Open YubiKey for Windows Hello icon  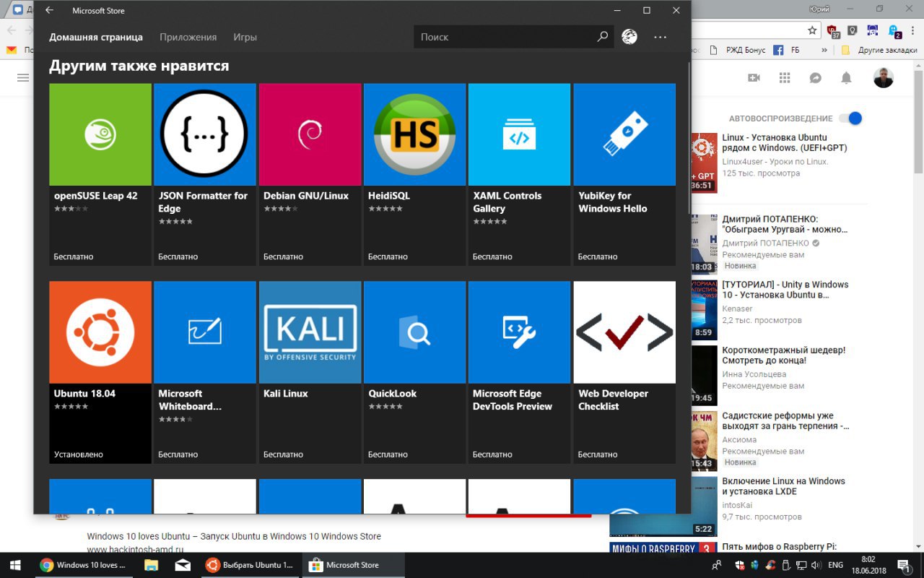coord(624,134)
